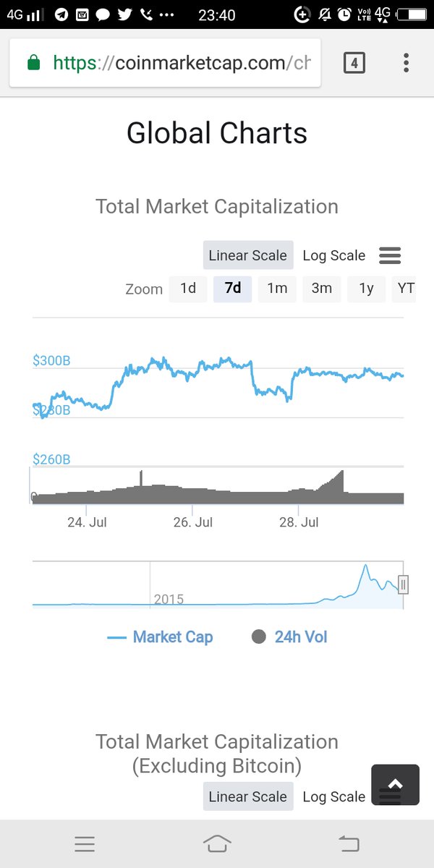
Task: Toggle the 24h Vol legend series
Action: coord(289,637)
